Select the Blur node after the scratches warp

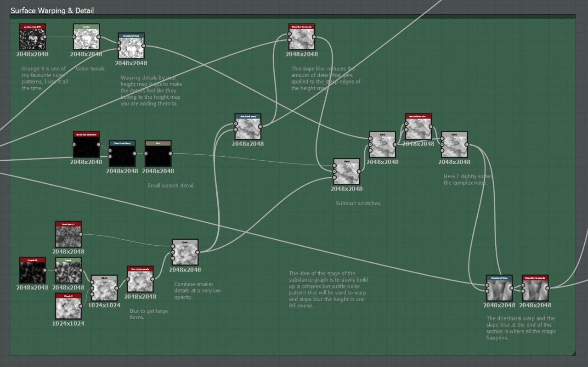pos(158,154)
